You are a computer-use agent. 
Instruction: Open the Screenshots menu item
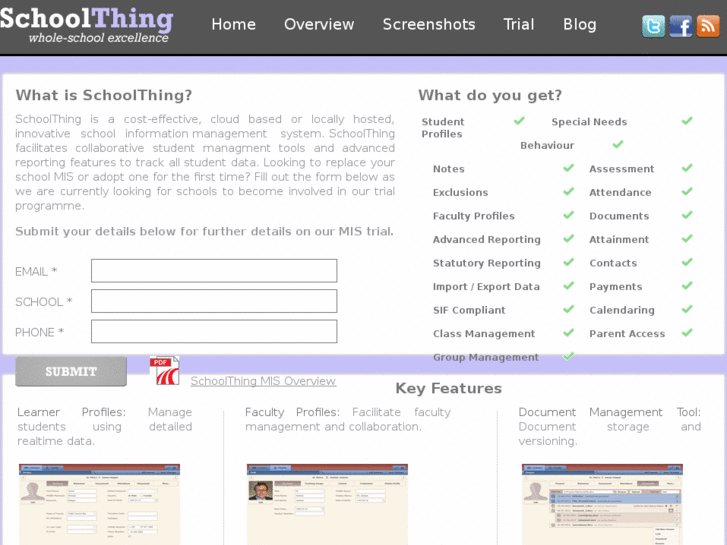tap(429, 24)
